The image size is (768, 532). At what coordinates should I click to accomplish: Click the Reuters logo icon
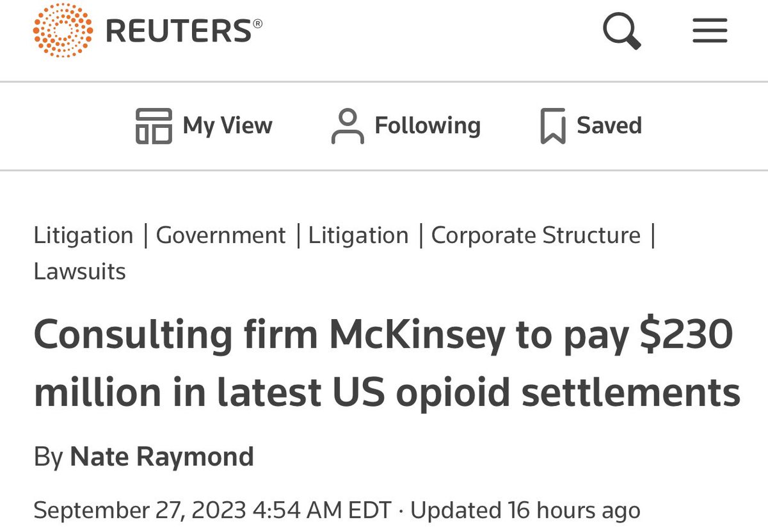coord(63,31)
